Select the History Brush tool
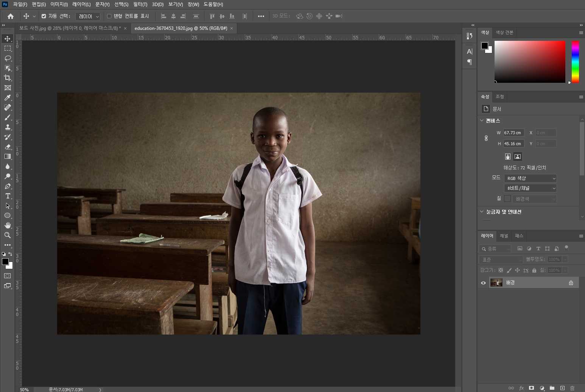The width and height of the screenshot is (585, 392). [7, 137]
